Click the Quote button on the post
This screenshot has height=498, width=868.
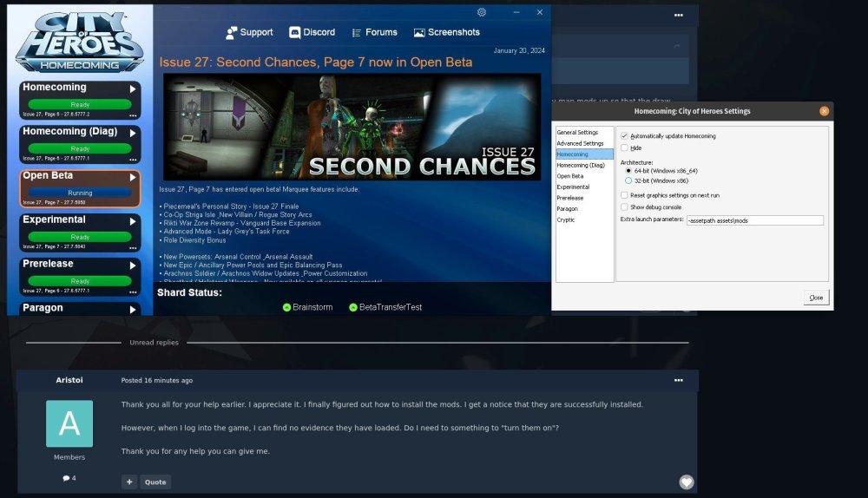[155, 482]
